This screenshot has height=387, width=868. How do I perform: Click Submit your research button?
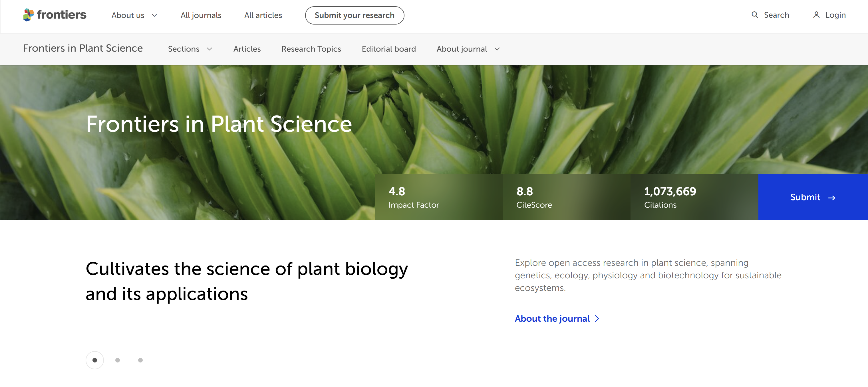[x=355, y=15]
